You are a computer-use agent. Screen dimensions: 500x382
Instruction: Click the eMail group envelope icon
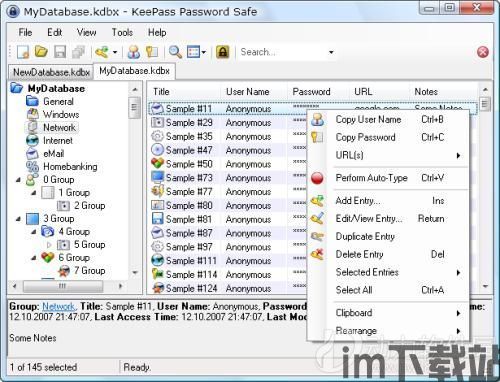32,153
